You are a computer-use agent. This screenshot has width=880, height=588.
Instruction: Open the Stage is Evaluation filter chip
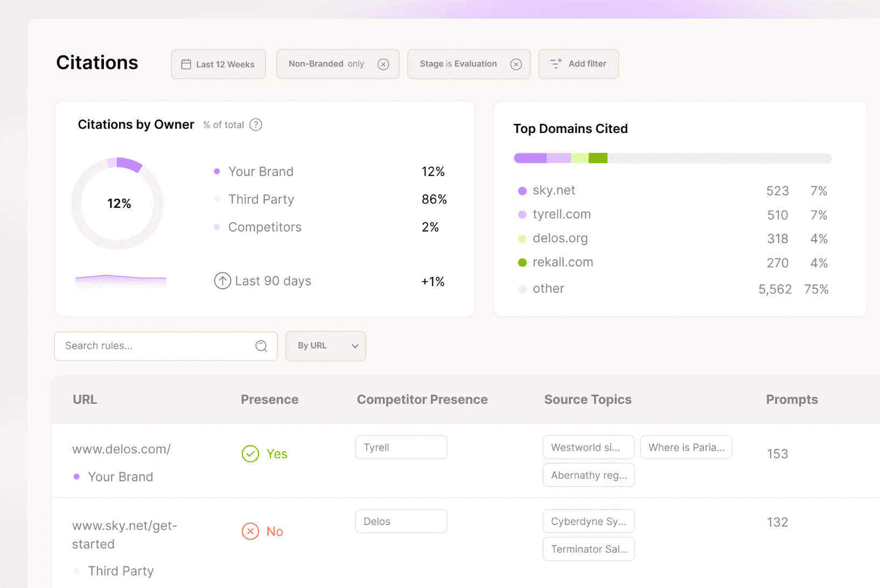(469, 64)
